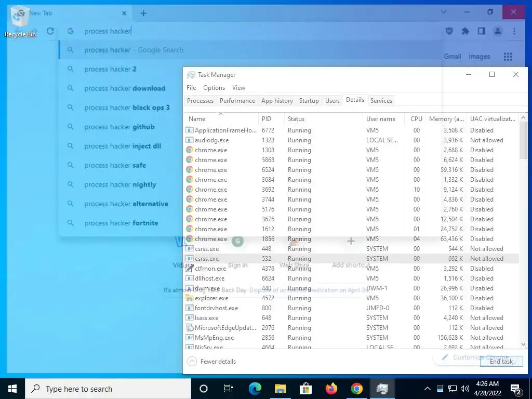Screen dimensions: 532x399
Task: Click the Add shortcut plus icon
Action: [x=351, y=241]
